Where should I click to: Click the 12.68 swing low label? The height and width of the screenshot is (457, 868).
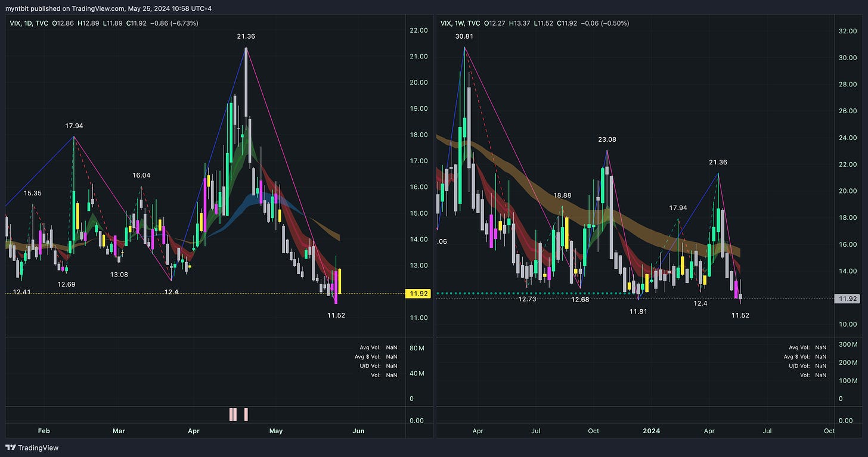pos(580,300)
